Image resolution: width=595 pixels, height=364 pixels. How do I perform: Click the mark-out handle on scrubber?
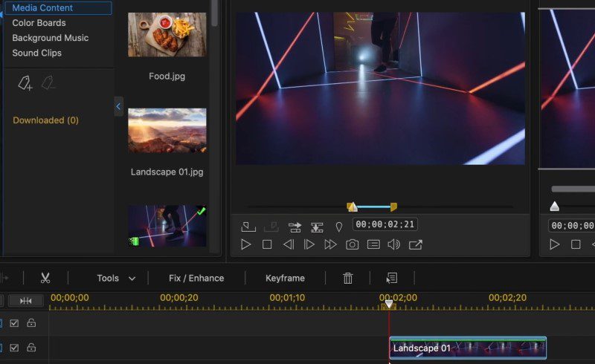click(x=393, y=207)
